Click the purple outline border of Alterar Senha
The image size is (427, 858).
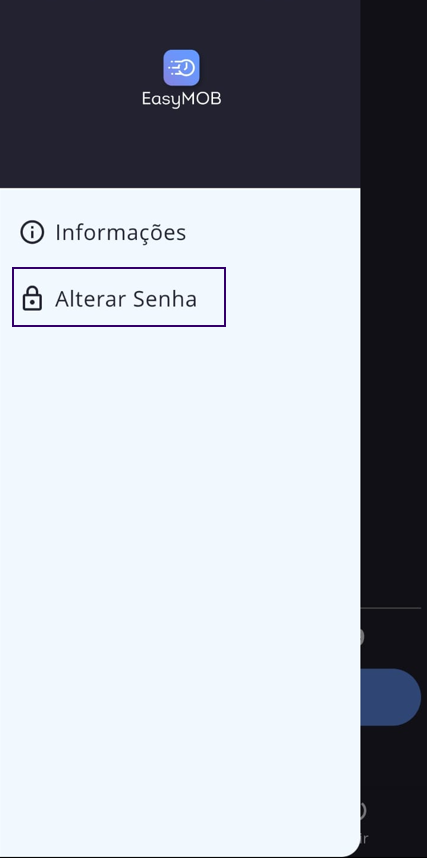pos(119,268)
